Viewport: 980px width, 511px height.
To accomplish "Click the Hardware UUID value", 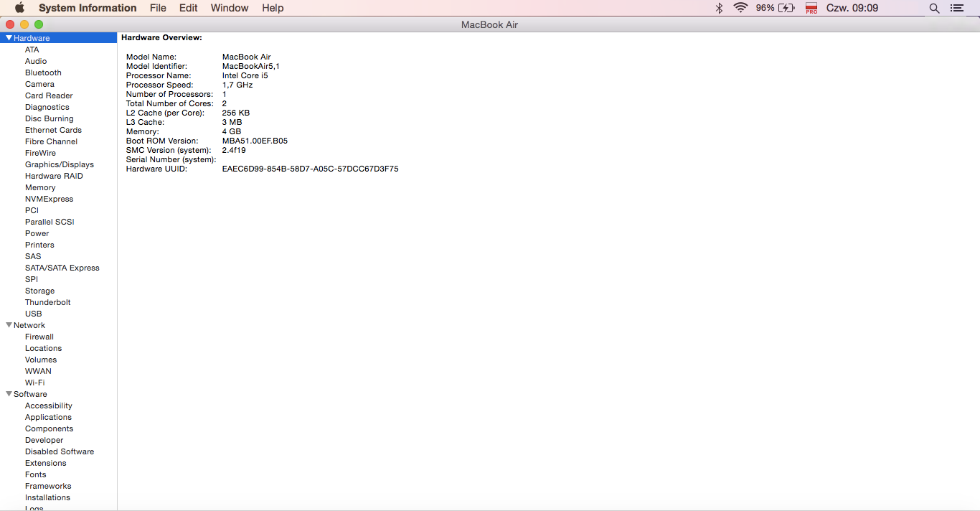I will coord(310,169).
